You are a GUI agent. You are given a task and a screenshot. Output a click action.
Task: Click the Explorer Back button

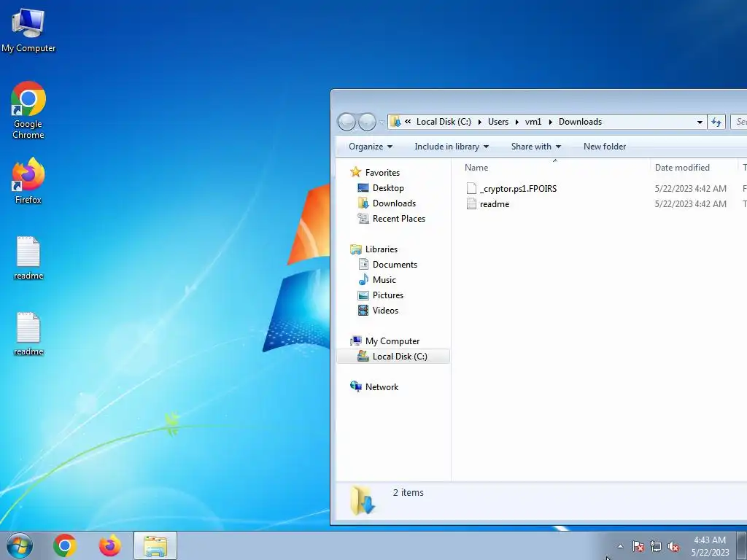click(x=347, y=122)
